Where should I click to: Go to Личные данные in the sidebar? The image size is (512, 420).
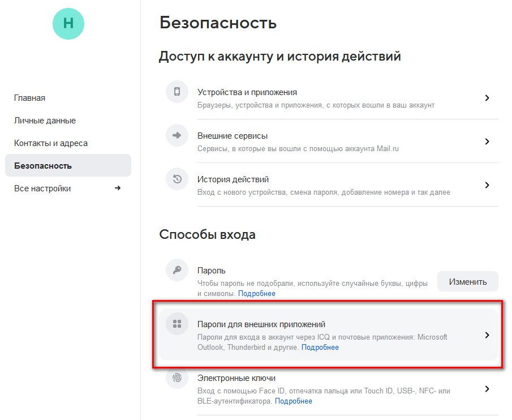pos(45,121)
